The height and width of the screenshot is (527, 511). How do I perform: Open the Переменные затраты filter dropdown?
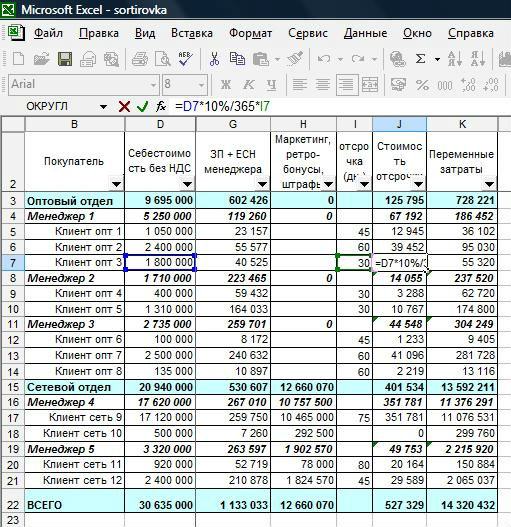coord(489,184)
